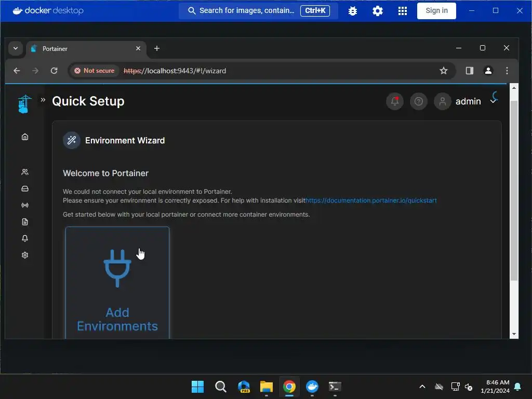The width and height of the screenshot is (532, 399).
Task: Open the Windows Start menu
Action: [x=197, y=387]
